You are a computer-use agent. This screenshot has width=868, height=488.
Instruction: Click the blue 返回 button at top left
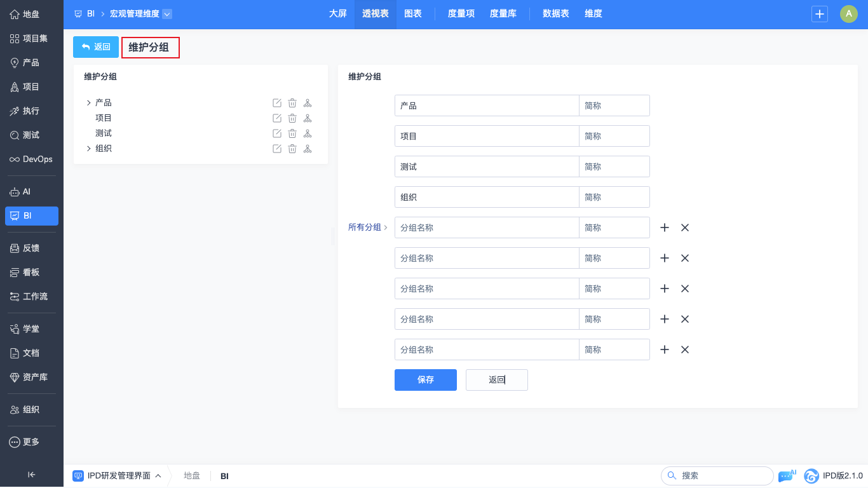pyautogui.click(x=96, y=47)
